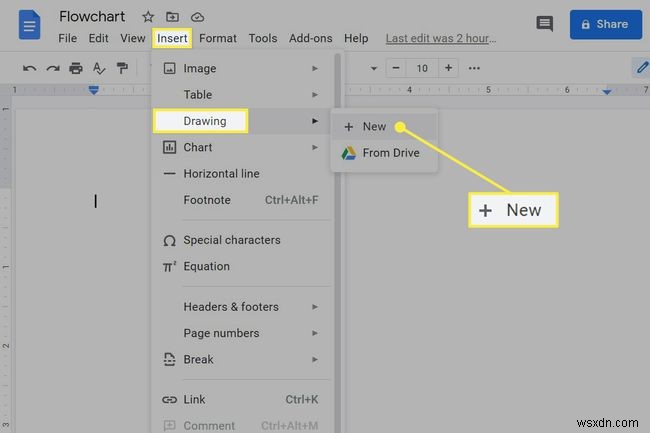Open the Last edit history link
The height and width of the screenshot is (433, 650).
click(441, 38)
